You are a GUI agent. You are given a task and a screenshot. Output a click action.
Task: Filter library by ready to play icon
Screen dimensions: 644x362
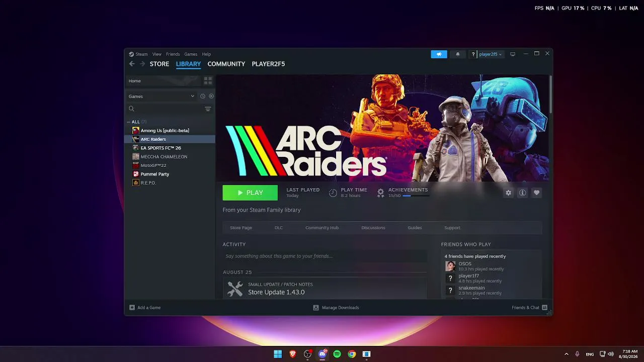coord(211,96)
